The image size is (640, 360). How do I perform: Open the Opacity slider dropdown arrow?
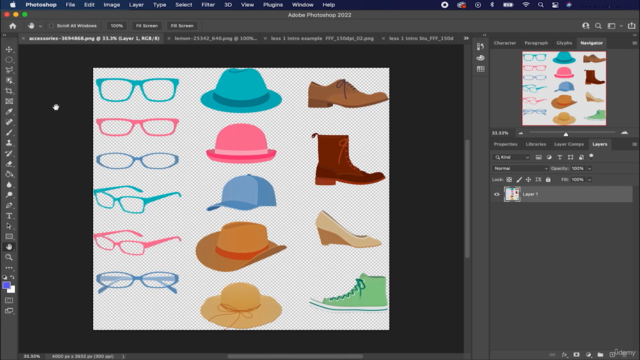tap(589, 168)
